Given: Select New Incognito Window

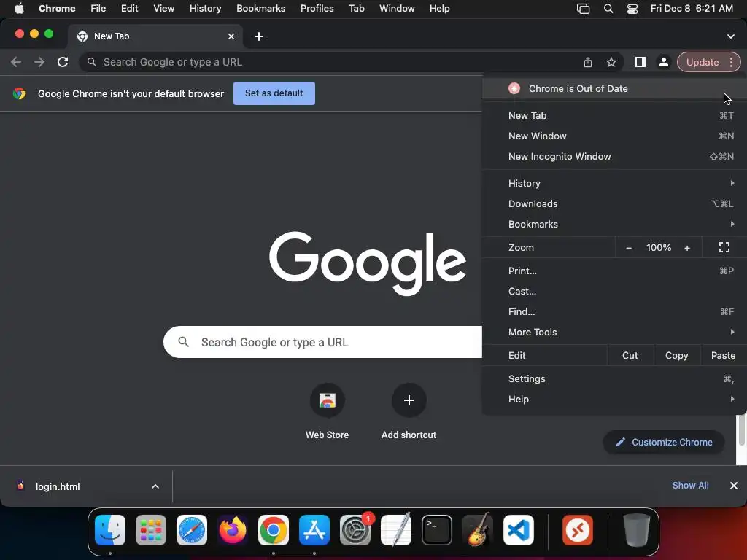Looking at the screenshot, I should [x=614, y=157].
